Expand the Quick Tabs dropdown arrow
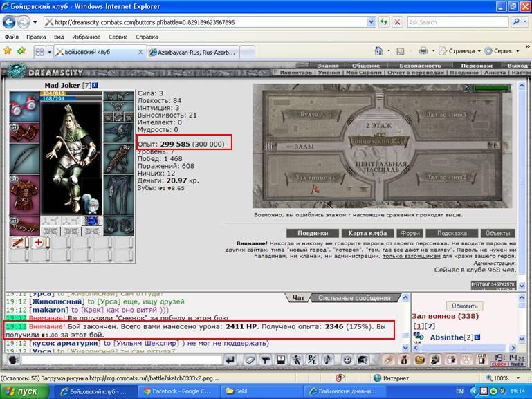The image size is (532, 399). pos(50,52)
